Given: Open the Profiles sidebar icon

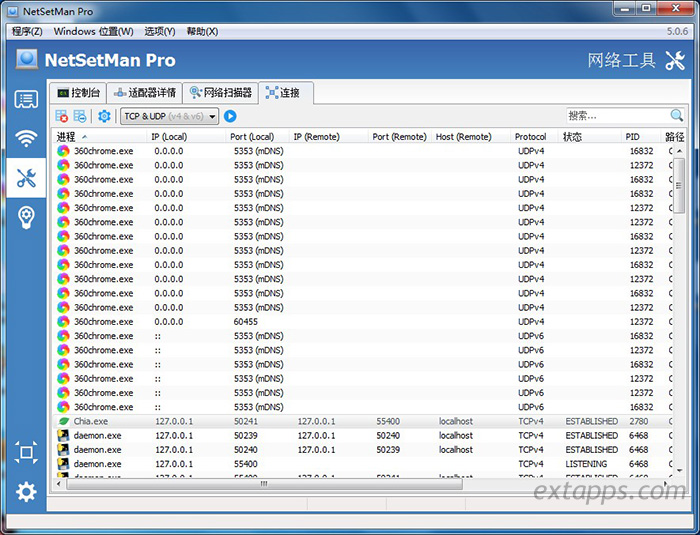Looking at the screenshot, I should click(x=26, y=99).
